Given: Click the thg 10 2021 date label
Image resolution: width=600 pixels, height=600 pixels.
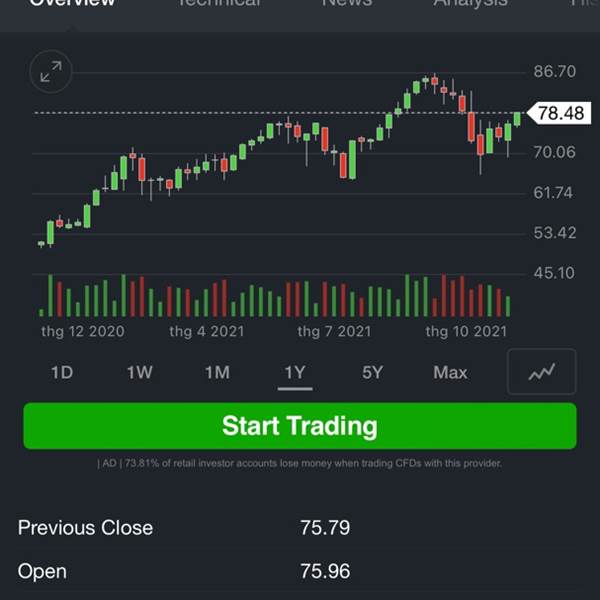Looking at the screenshot, I should (x=466, y=330).
